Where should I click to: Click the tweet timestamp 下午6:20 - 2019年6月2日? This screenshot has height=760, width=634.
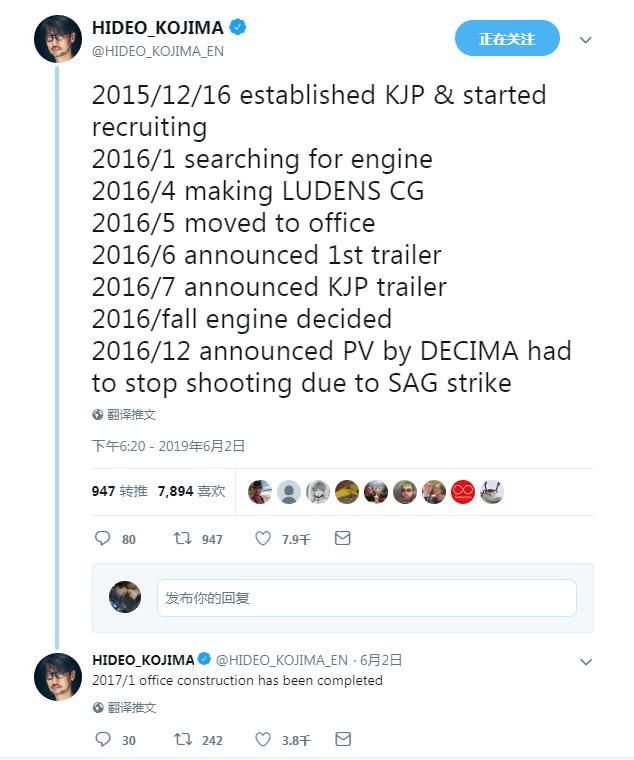pos(168,446)
